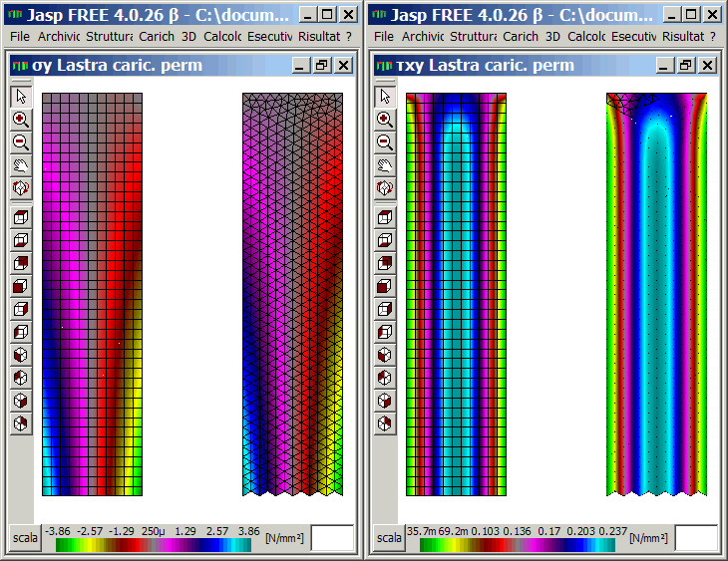Click the scala button in τxy window
The image size is (728, 561).
tap(389, 538)
